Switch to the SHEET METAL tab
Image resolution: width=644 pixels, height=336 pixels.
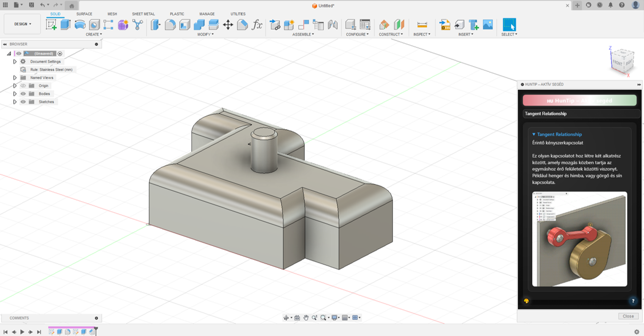pos(143,14)
